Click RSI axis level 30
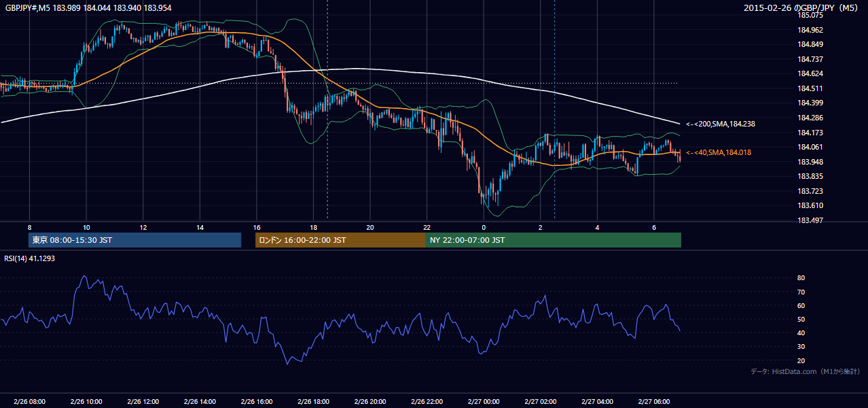 coord(801,347)
